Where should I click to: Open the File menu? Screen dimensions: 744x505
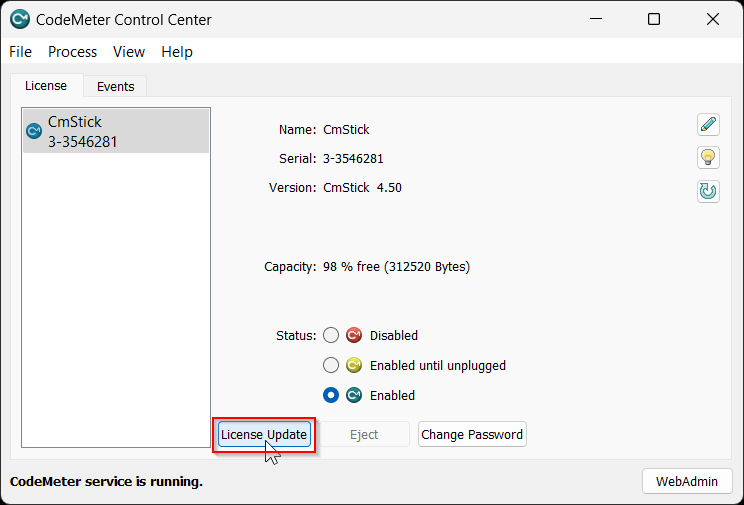pyautogui.click(x=20, y=52)
